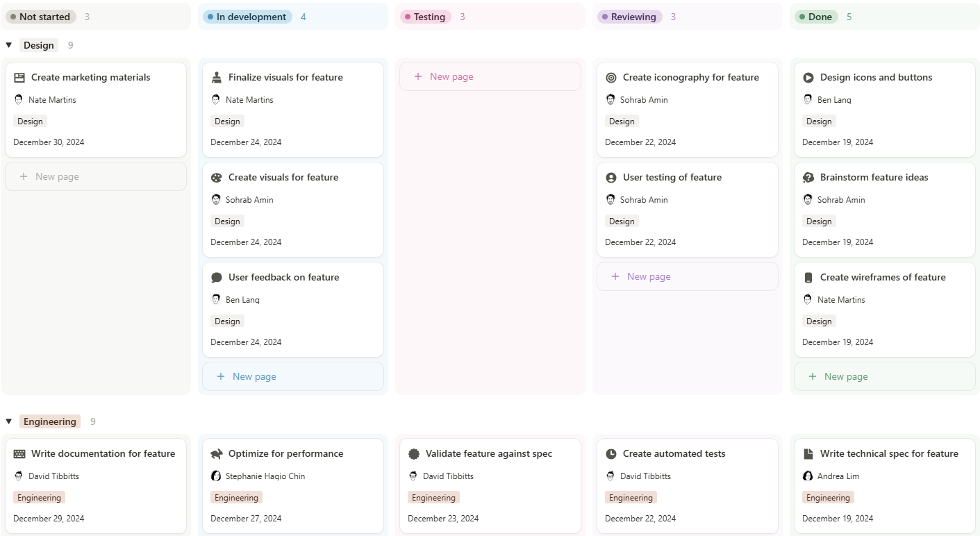
Task: Select the Not started column header
Action: 41,17
